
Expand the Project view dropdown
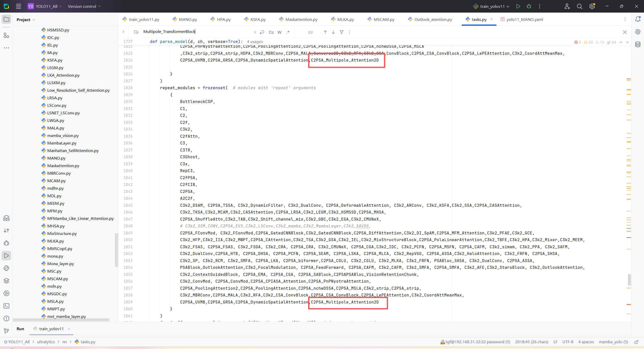coord(26,20)
